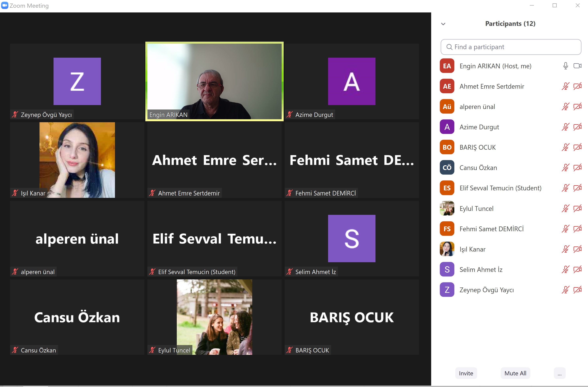This screenshot has width=588, height=387.
Task: Click the CÖ avatar in participants list
Action: coord(447,167)
